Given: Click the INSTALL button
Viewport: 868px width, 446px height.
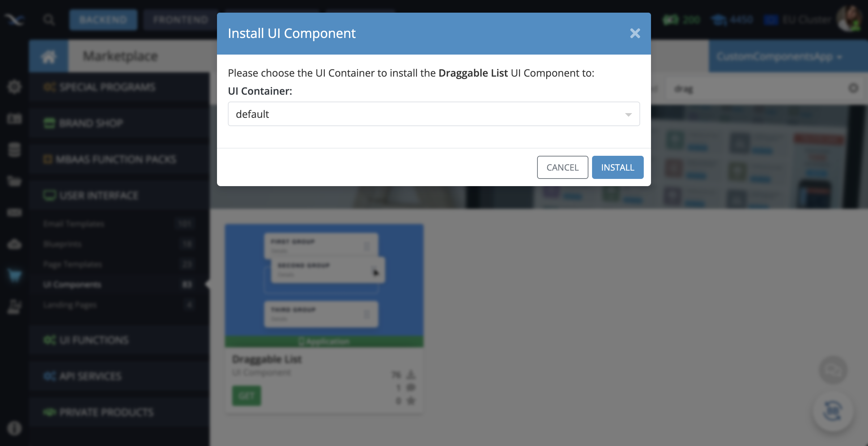Looking at the screenshot, I should click(618, 167).
